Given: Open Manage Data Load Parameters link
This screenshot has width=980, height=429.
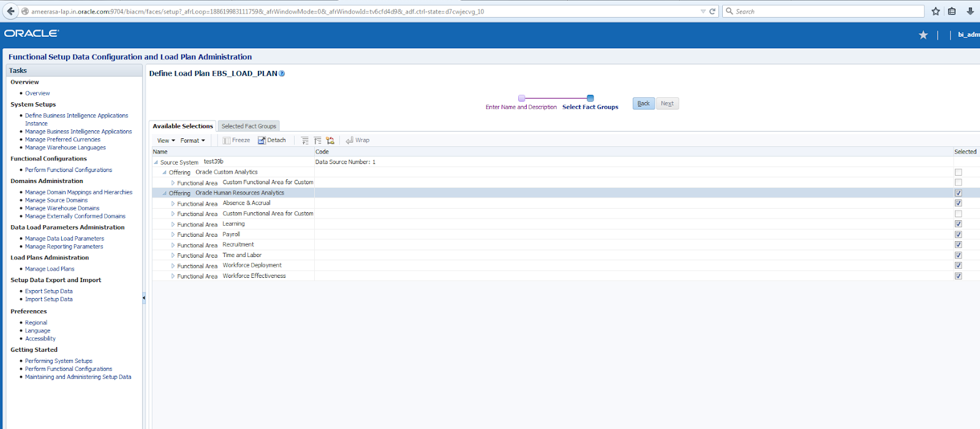Looking at the screenshot, I should point(64,239).
